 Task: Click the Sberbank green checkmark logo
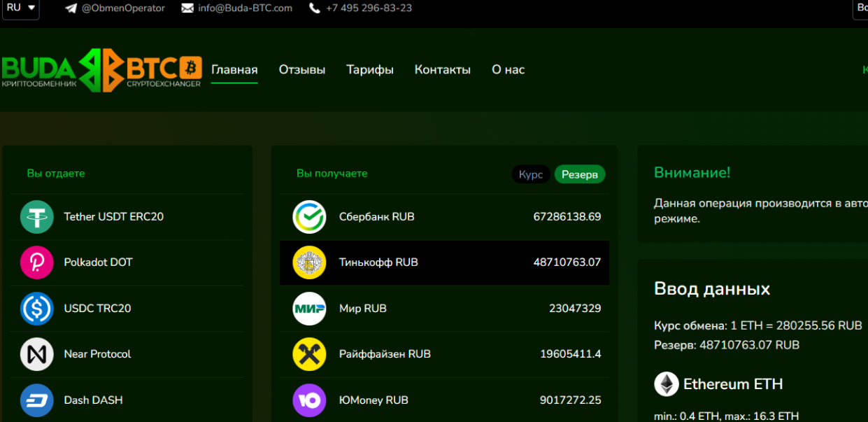coord(309,217)
